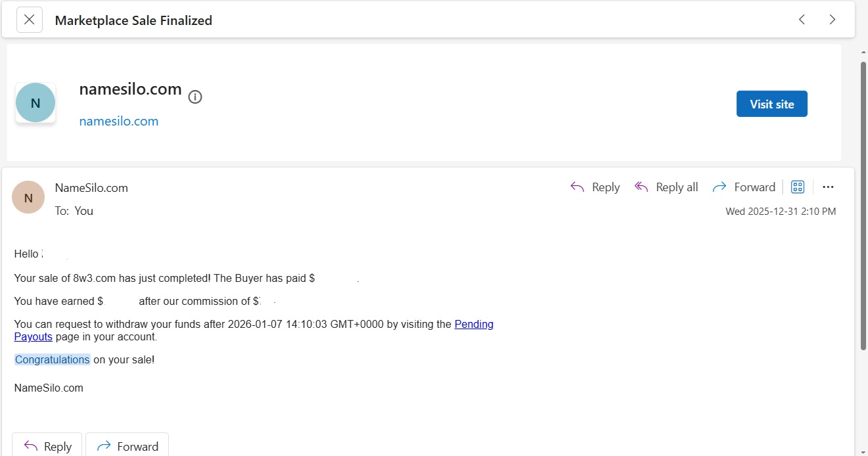Click the NameSilo.com sender name
Screen dimensions: 868x456
tap(91, 188)
